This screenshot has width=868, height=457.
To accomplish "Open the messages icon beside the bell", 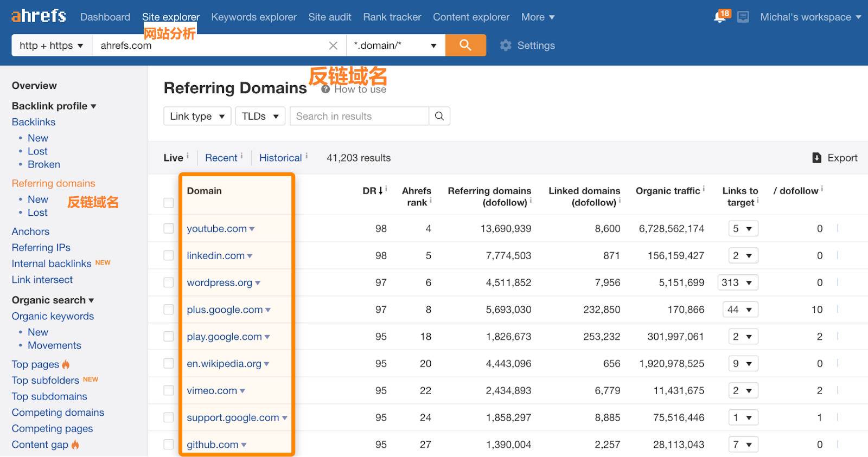I will tap(743, 17).
